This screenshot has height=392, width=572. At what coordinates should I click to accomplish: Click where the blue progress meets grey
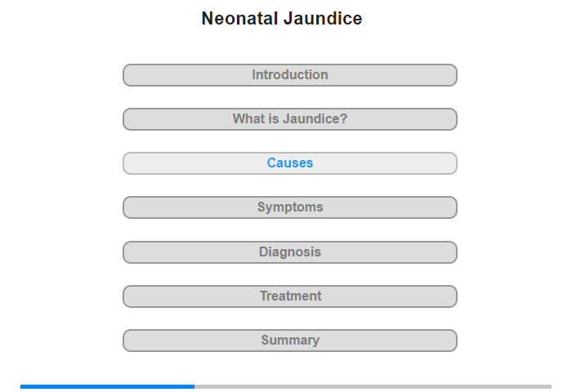click(x=194, y=386)
